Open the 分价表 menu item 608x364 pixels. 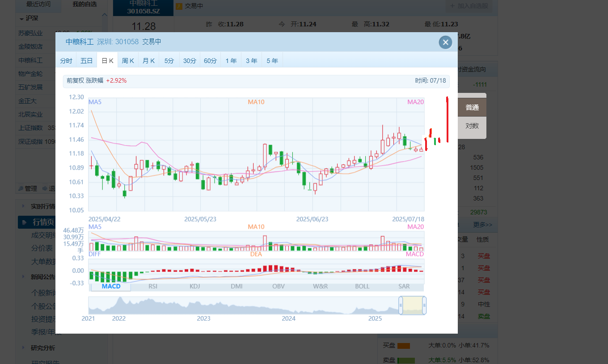[42, 248]
